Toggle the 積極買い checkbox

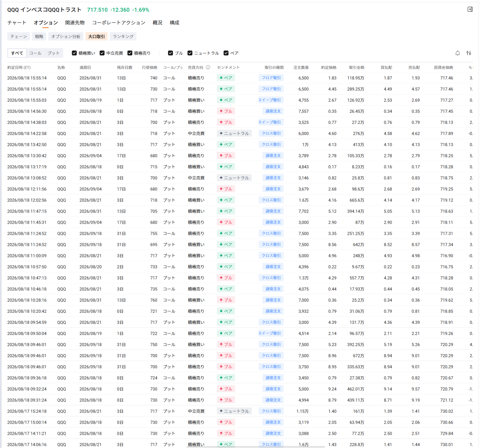click(74, 53)
